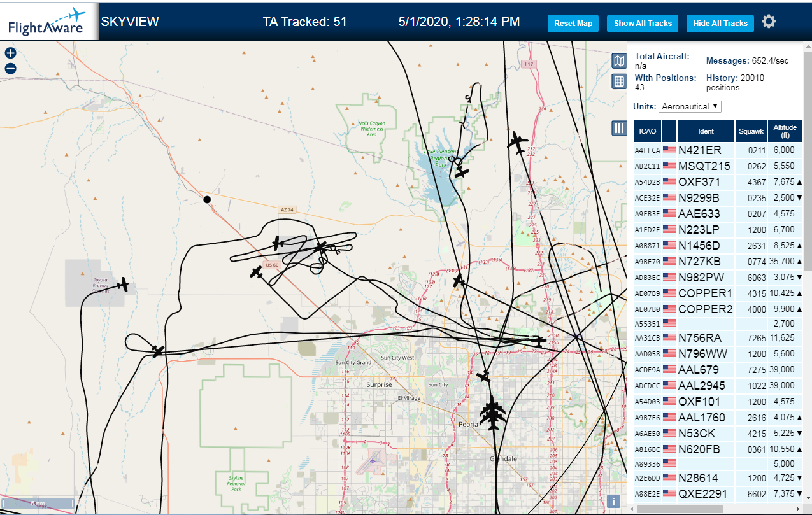The image size is (812, 515).
Task: Select the N53CK aircraft row
Action: [x=718, y=434]
